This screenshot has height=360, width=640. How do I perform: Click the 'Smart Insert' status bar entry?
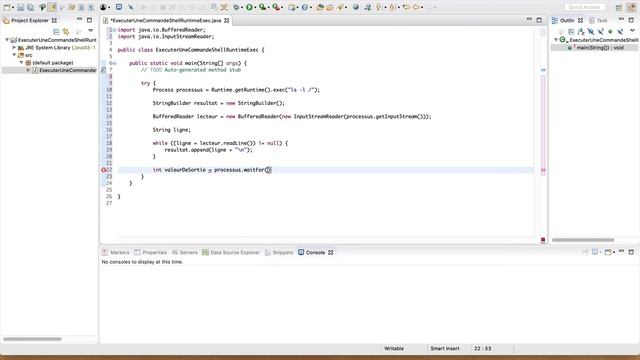(x=445, y=349)
